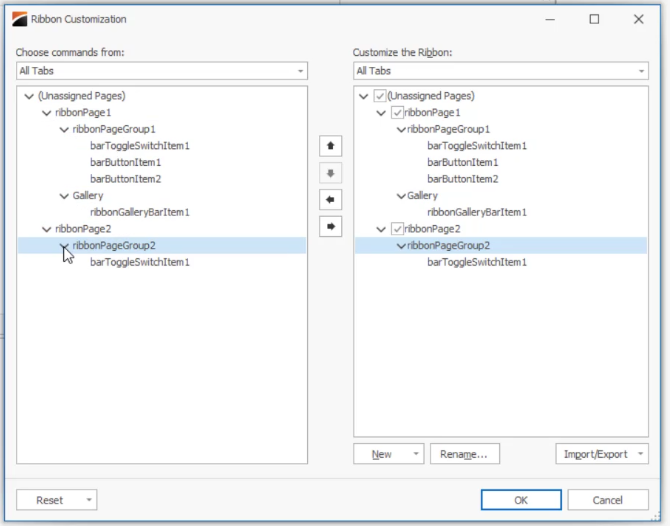Select ribbonPage1 label in right tree
The height and width of the screenshot is (526, 670).
[432, 112]
